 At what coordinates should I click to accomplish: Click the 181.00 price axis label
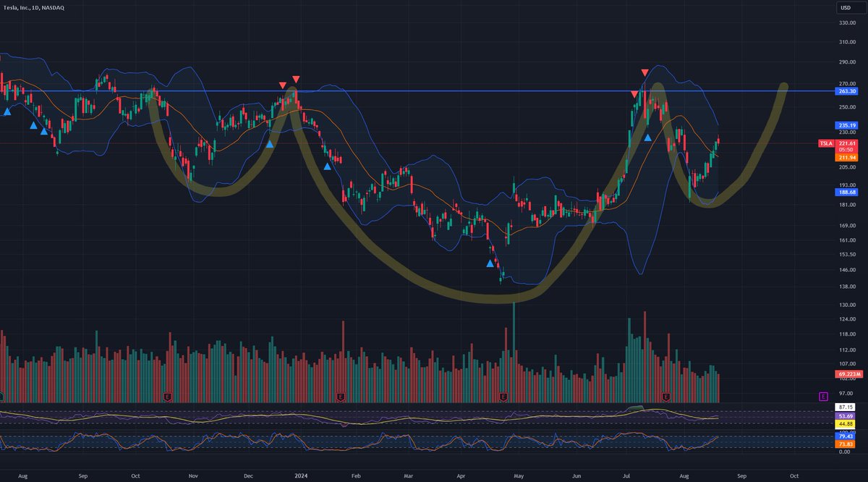tap(848, 206)
